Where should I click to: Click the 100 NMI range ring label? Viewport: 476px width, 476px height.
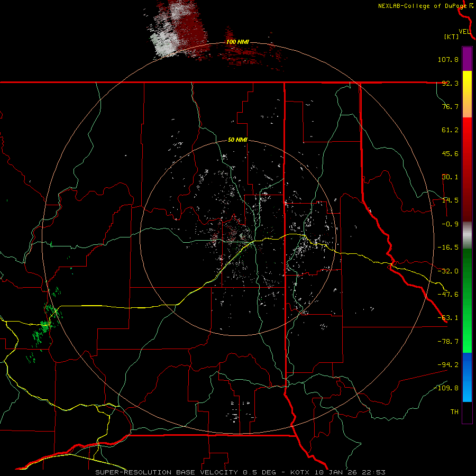tap(237, 42)
